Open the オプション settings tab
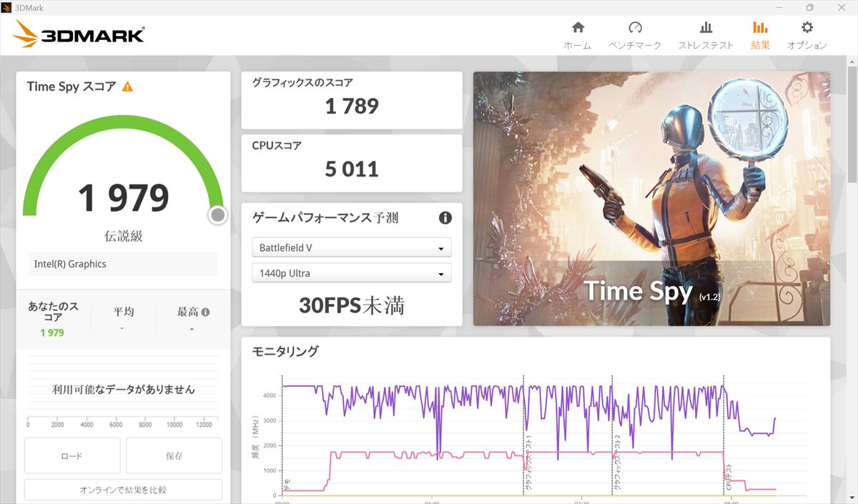Screen dimensions: 858x504 (807, 35)
